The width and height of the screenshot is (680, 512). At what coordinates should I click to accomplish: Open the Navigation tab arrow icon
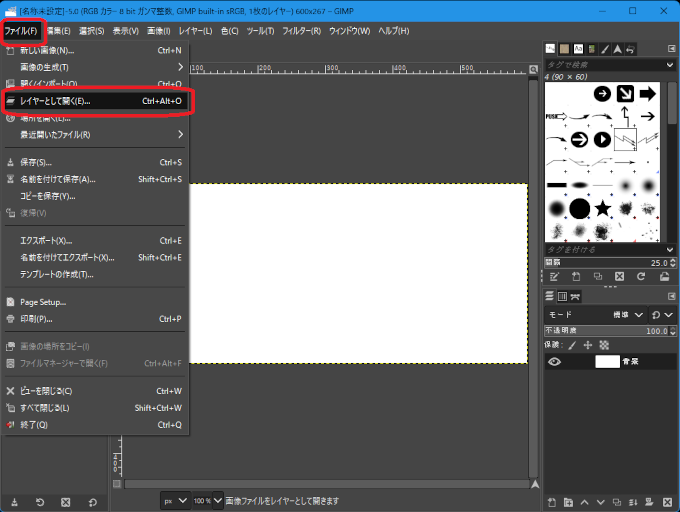point(617,49)
